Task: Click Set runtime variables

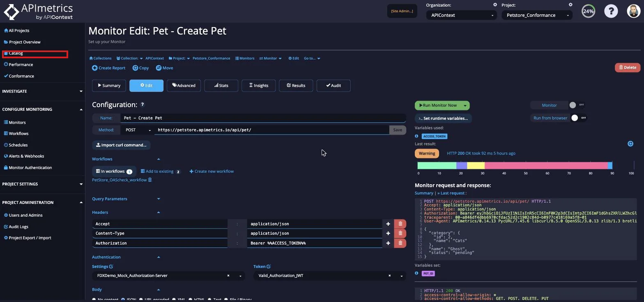Action: 443,118
